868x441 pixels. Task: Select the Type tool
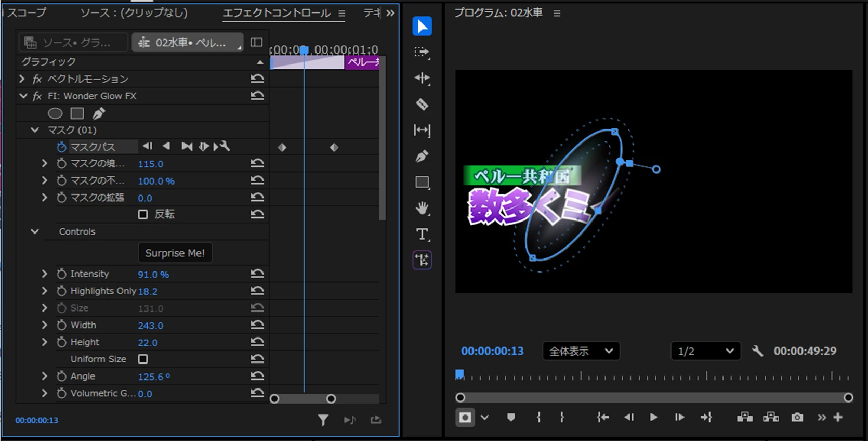(422, 234)
